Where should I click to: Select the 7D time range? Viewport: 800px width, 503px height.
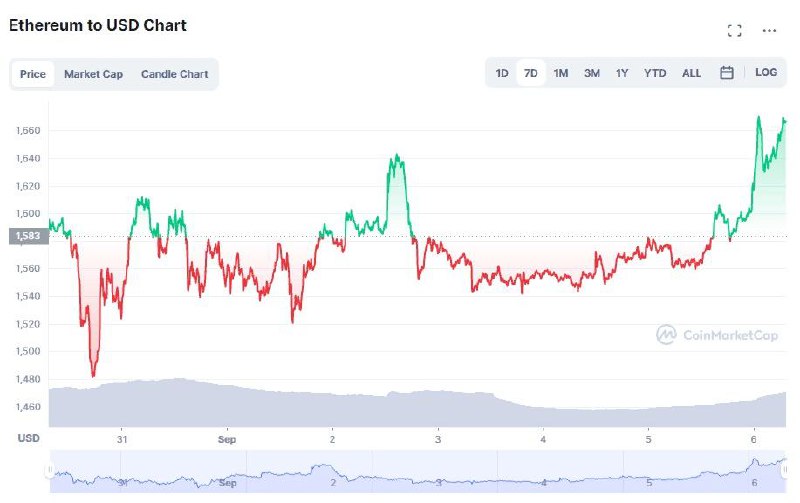531,73
